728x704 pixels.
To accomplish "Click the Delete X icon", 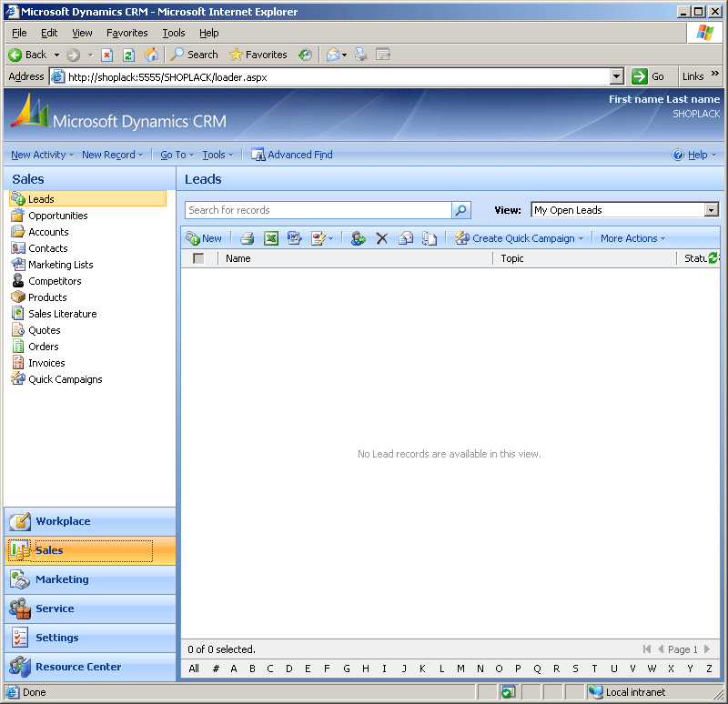I will click(381, 238).
